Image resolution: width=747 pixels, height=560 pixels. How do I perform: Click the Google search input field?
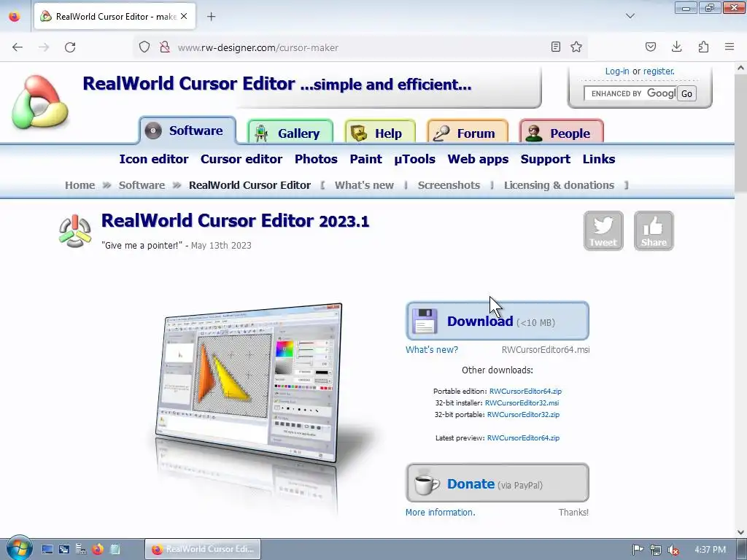coord(630,93)
